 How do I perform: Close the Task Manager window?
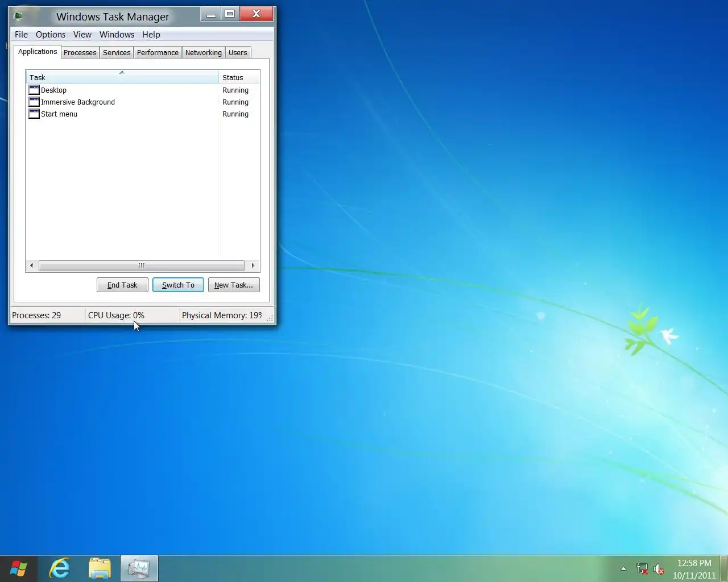coord(257,14)
